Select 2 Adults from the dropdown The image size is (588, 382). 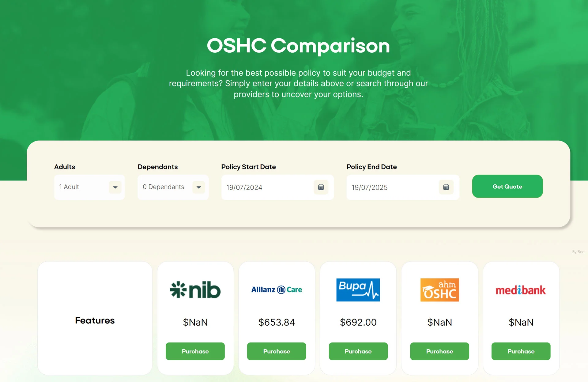[89, 186]
